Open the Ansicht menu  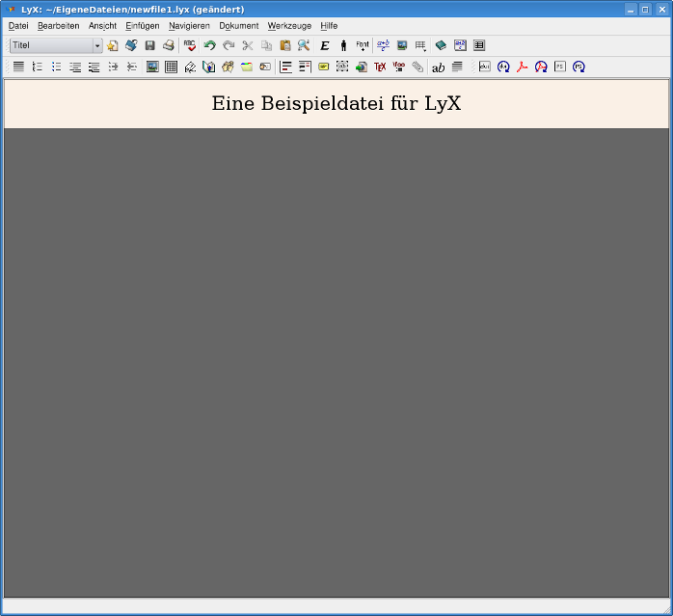click(x=102, y=26)
